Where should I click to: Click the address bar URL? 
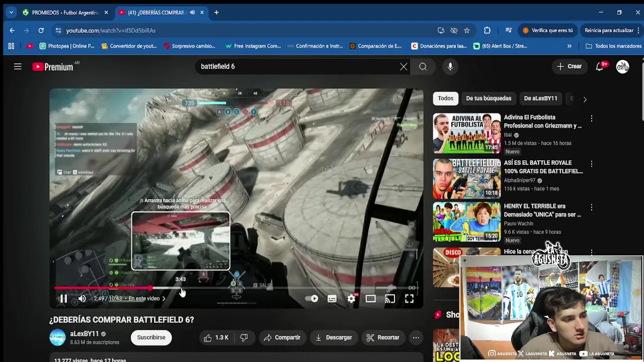111,31
